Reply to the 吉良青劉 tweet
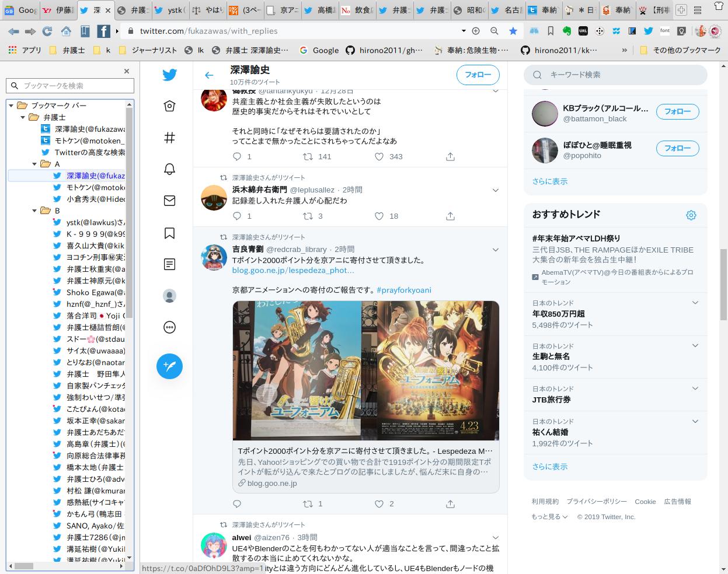Viewport: 728px width, 574px height. click(237, 503)
